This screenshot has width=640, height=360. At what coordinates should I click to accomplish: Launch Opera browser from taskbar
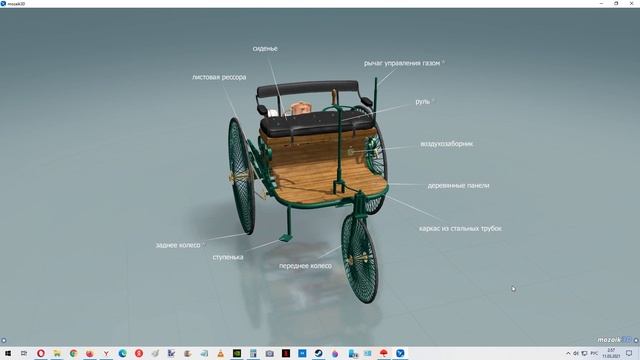pyautogui.click(x=41, y=353)
